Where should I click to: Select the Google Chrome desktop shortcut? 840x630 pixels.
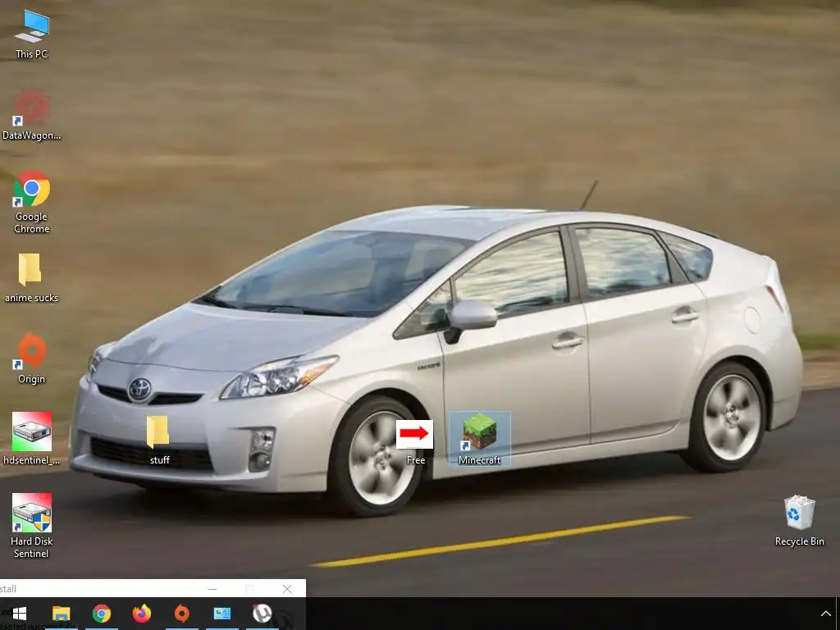(x=32, y=189)
